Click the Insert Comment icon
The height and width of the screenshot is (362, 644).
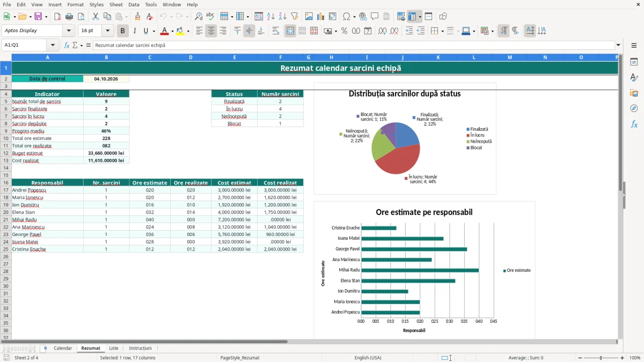[x=375, y=17]
